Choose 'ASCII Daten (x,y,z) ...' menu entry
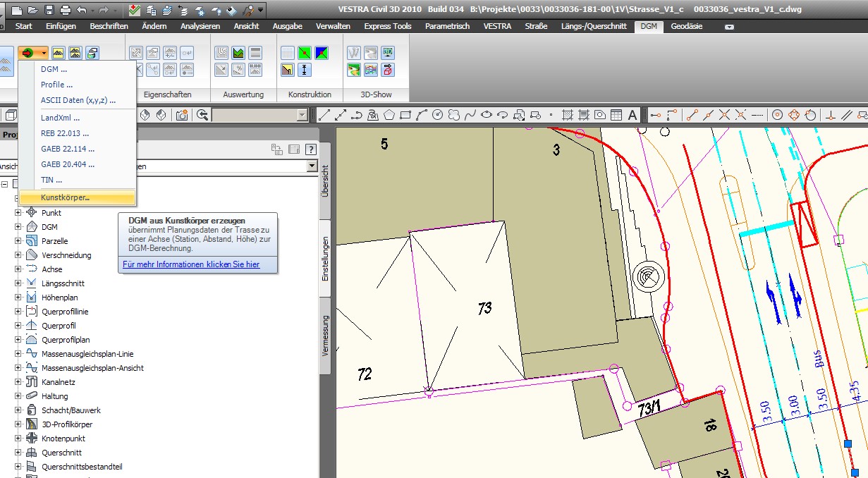This screenshot has width=868, height=478. coord(77,100)
